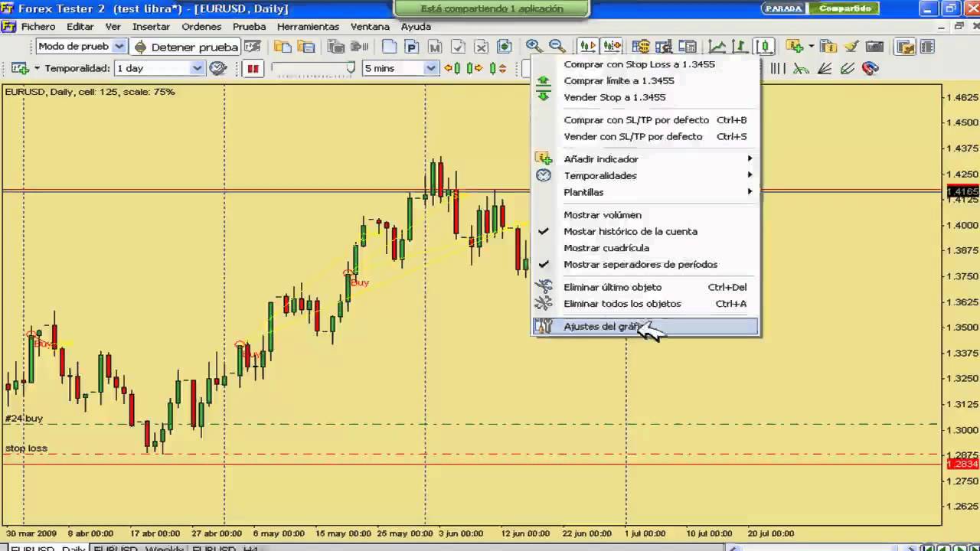The width and height of the screenshot is (980, 551).
Task: Open the Insertar menu
Action: 151,26
